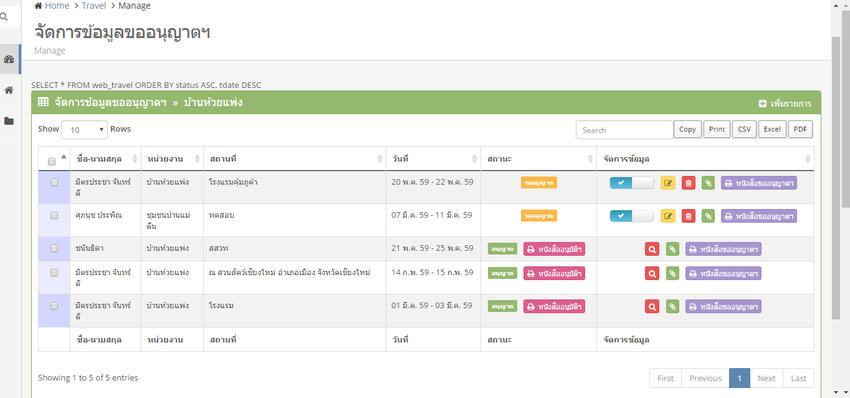850x398 pixels.
Task: Click the Previous pagination button
Action: (705, 378)
